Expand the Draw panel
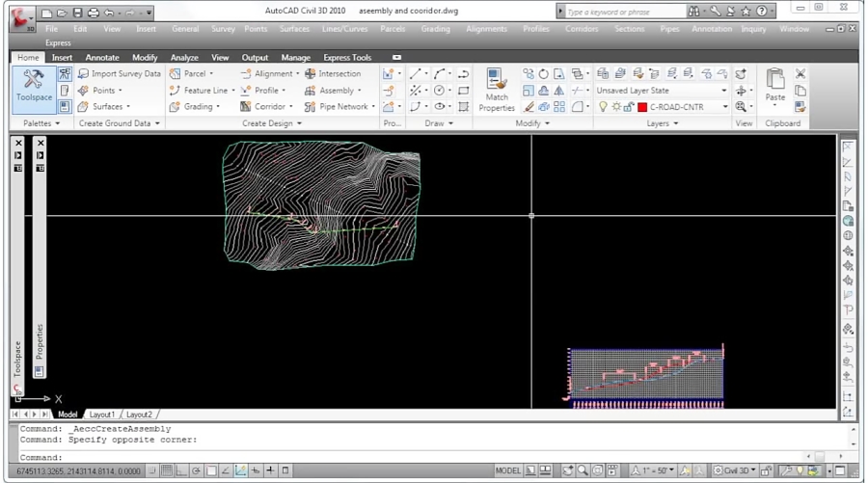The image size is (868, 483). [439, 123]
